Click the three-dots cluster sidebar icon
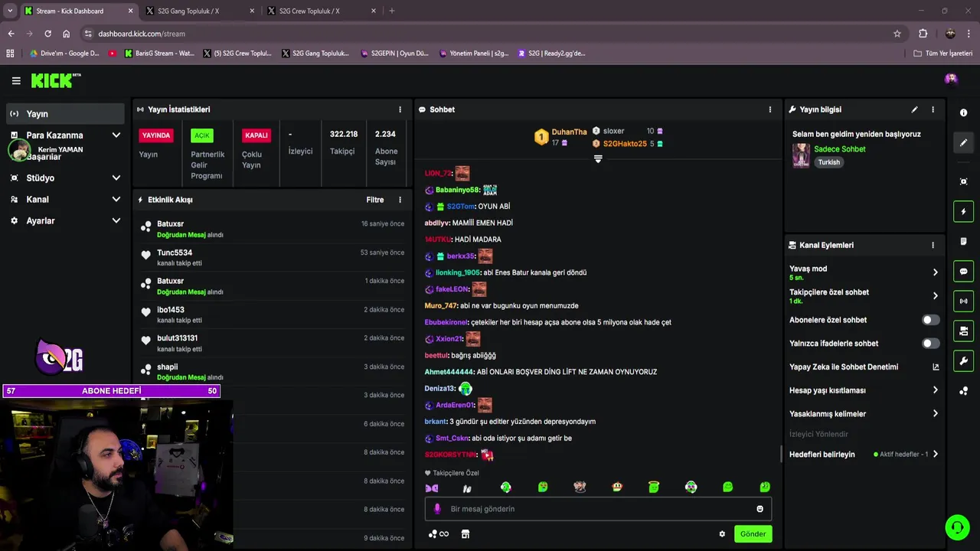Image resolution: width=980 pixels, height=551 pixels. (963, 391)
